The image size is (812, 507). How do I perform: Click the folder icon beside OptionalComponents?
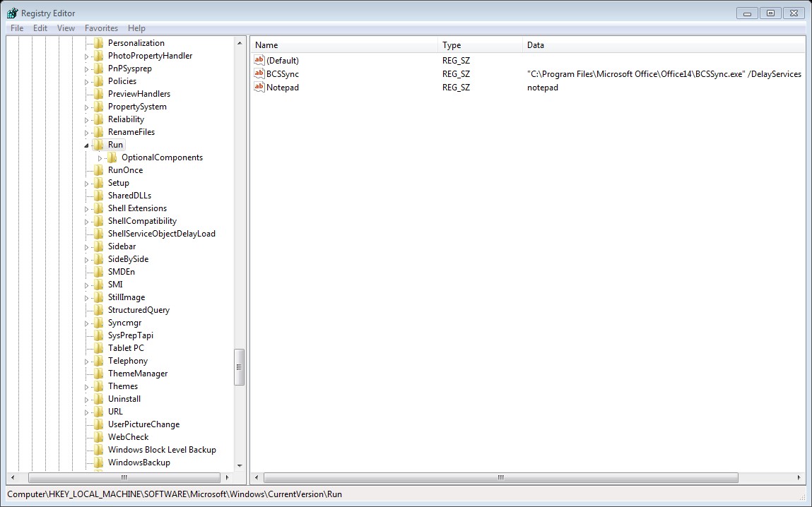pyautogui.click(x=112, y=157)
